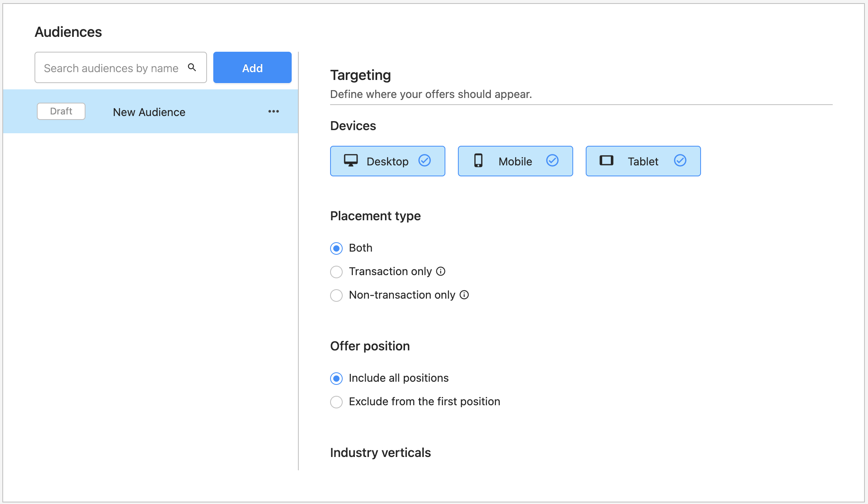Select the New Audience list row
This screenshot has height=504, width=868.
(151, 111)
